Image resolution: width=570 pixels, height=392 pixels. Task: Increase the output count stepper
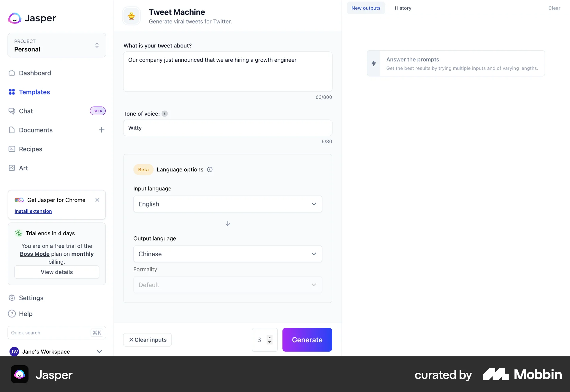pos(270,337)
